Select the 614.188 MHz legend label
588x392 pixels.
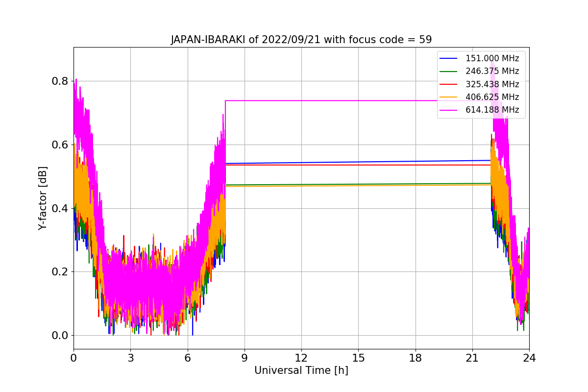[492, 110]
